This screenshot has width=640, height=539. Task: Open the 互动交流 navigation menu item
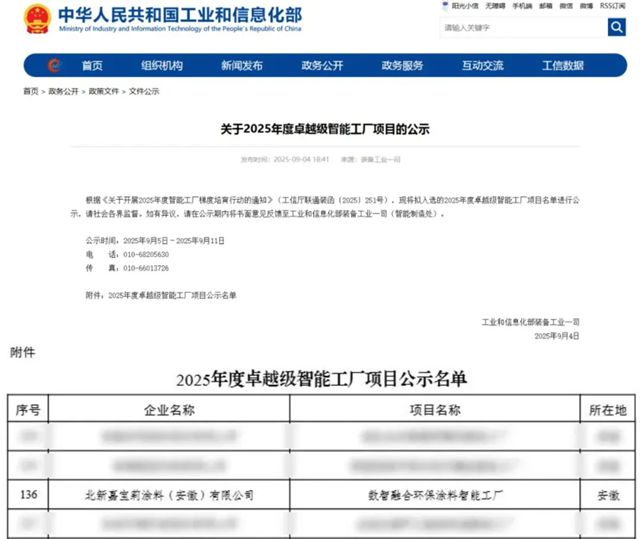tap(482, 65)
